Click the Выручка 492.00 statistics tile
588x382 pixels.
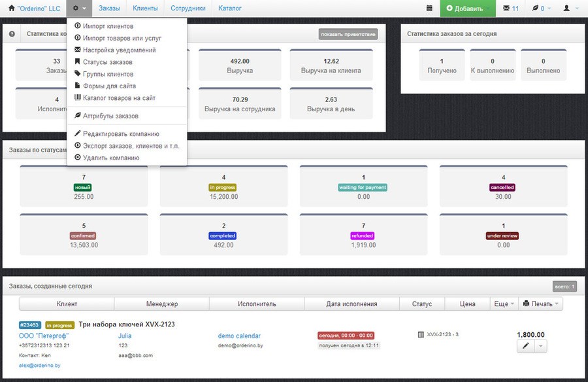point(240,65)
